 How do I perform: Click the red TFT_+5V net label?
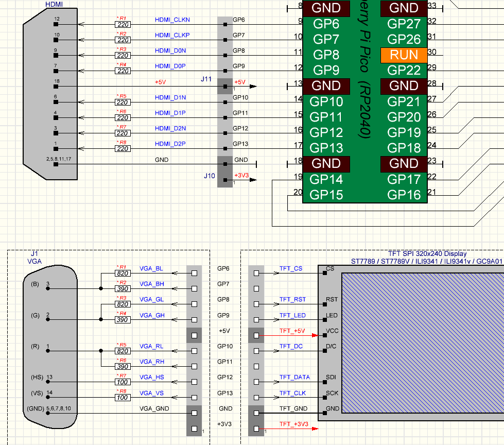click(292, 331)
